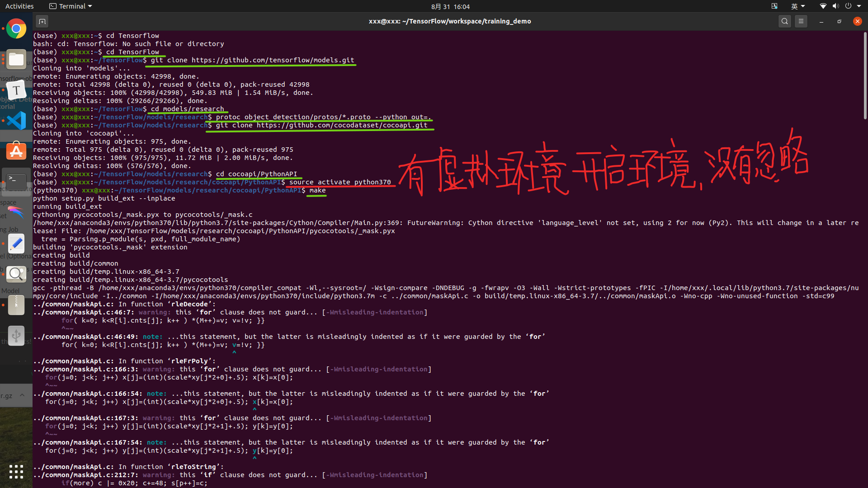Click the Wi-Fi network indicator

tap(823, 6)
